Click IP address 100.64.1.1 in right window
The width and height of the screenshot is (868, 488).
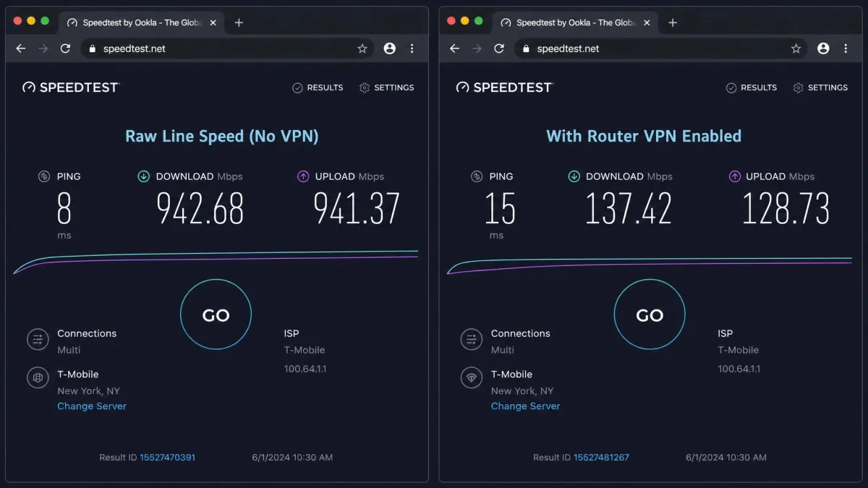(739, 369)
